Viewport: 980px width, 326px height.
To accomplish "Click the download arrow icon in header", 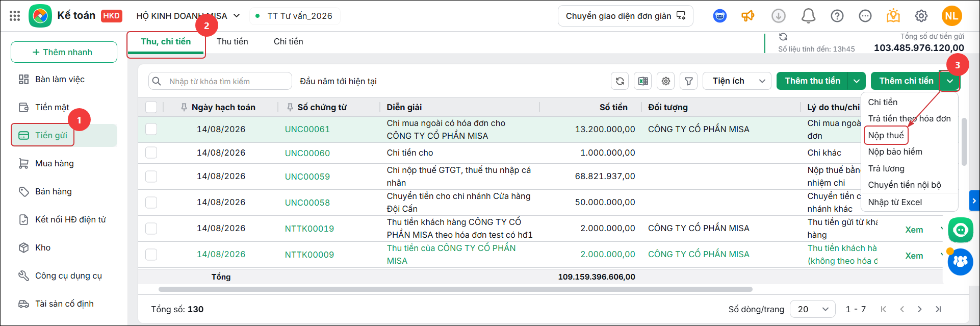I will point(778,16).
